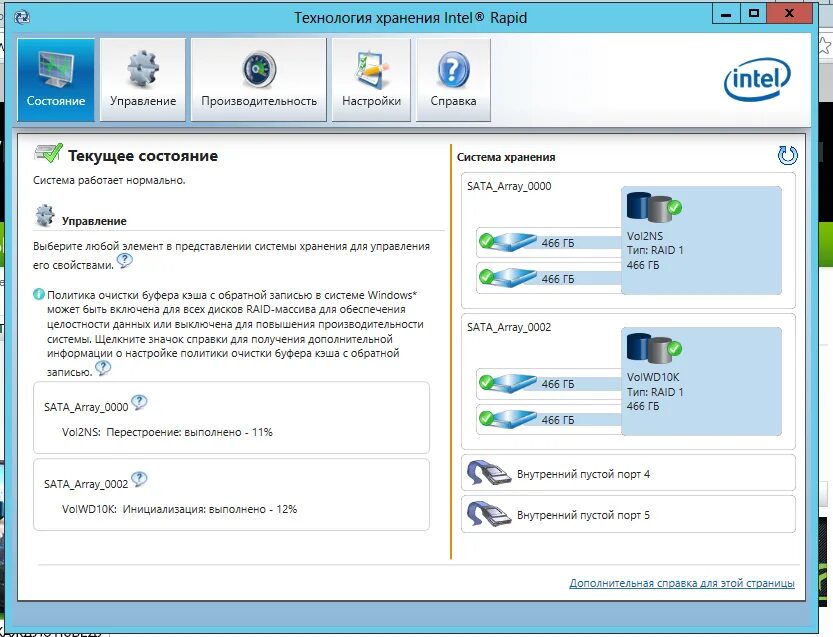Select second 466 ГБ disk in SATA_Array_0002

point(549,420)
